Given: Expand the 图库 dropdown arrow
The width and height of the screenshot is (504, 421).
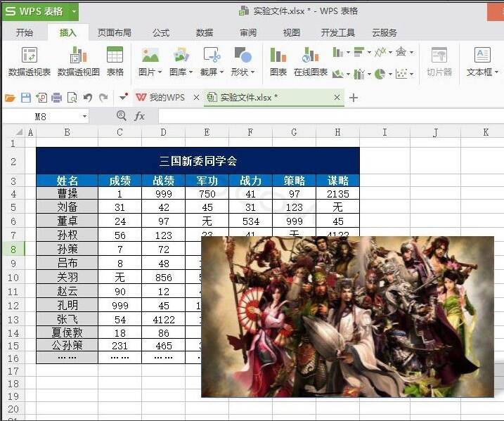Looking at the screenshot, I should [x=190, y=72].
